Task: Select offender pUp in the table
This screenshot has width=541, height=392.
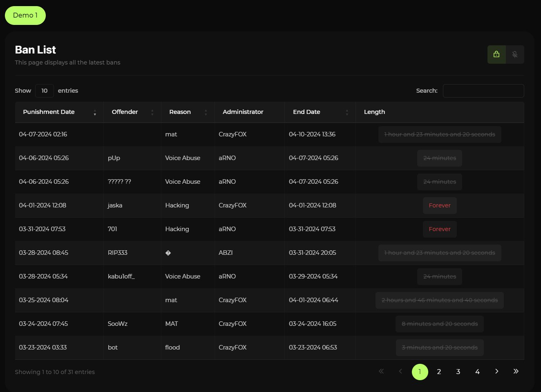Action: [x=114, y=158]
